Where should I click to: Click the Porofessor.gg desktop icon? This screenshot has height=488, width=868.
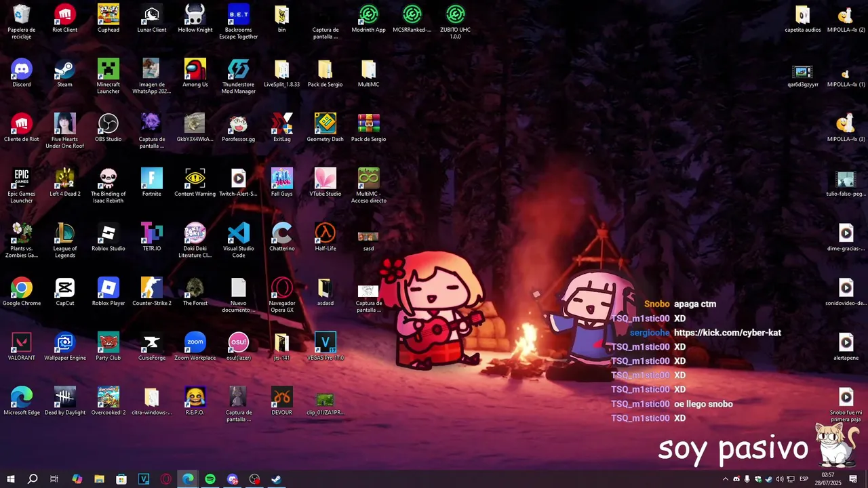(239, 128)
